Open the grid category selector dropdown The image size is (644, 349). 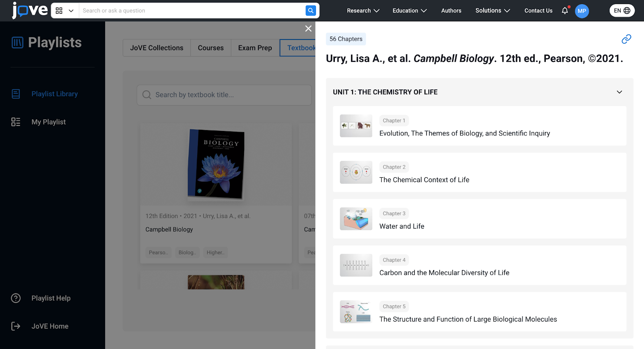[x=65, y=11]
